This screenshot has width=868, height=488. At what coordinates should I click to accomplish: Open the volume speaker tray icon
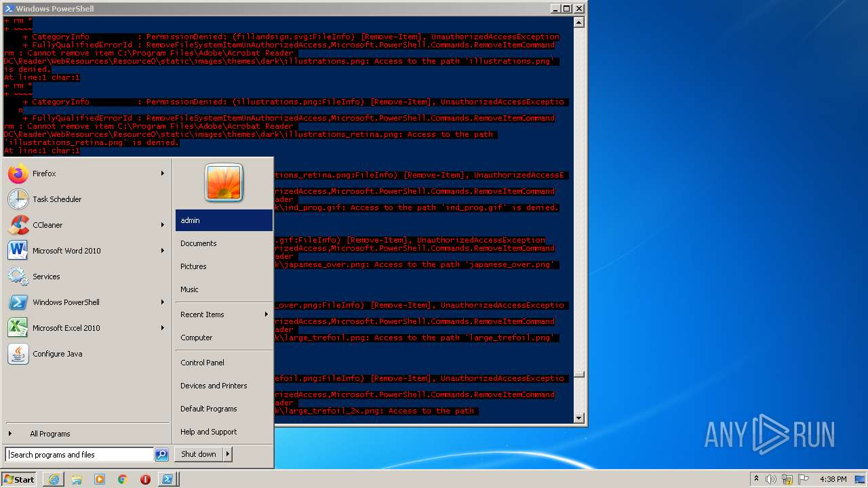771,479
